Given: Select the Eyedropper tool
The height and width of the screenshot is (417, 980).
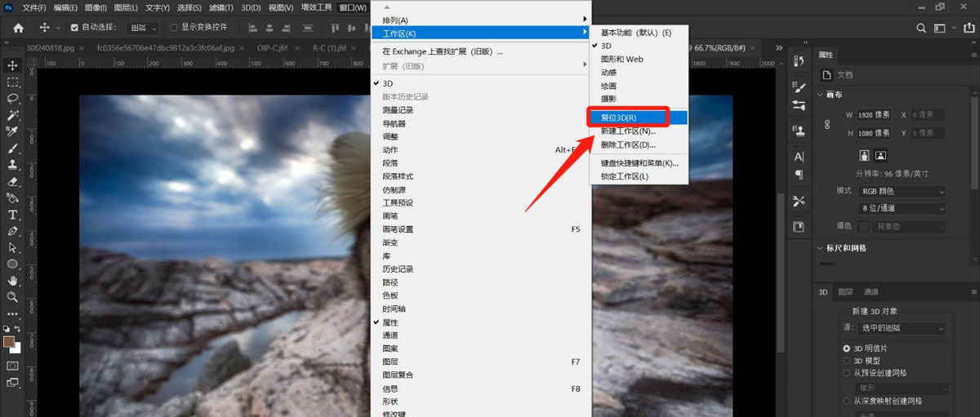Looking at the screenshot, I should coord(12,131).
